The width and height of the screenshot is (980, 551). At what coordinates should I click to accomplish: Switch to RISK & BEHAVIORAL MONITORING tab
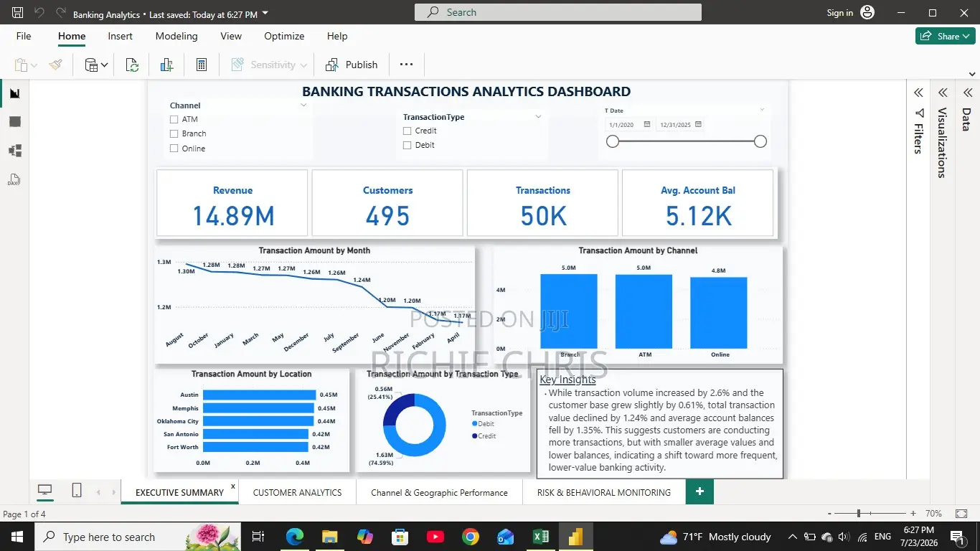click(604, 492)
